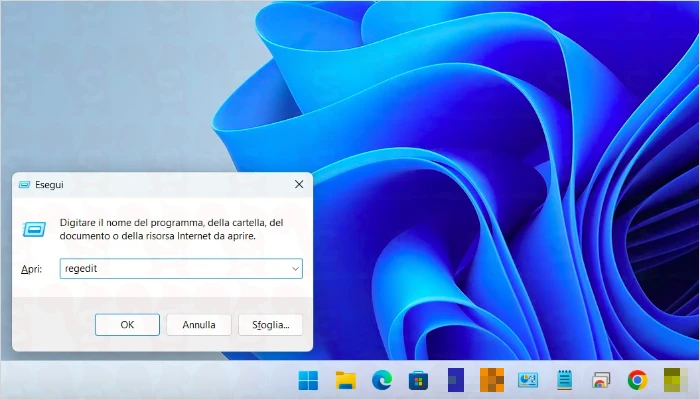Open the Sfoglia... file browser

(270, 325)
